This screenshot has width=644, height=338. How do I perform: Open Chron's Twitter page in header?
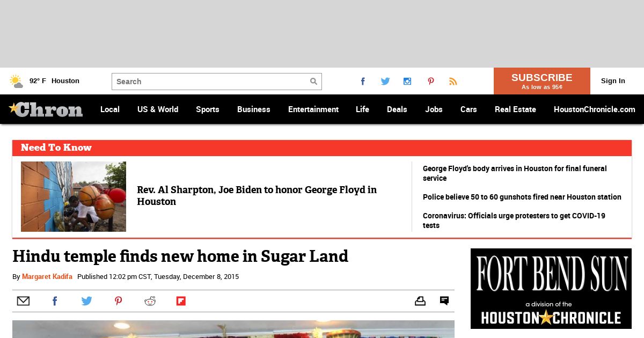(385, 82)
